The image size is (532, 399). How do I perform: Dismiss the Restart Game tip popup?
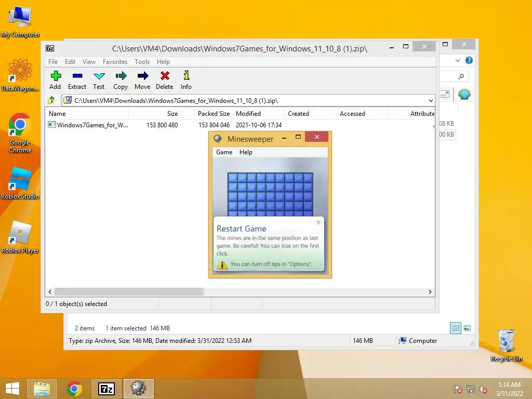point(318,222)
